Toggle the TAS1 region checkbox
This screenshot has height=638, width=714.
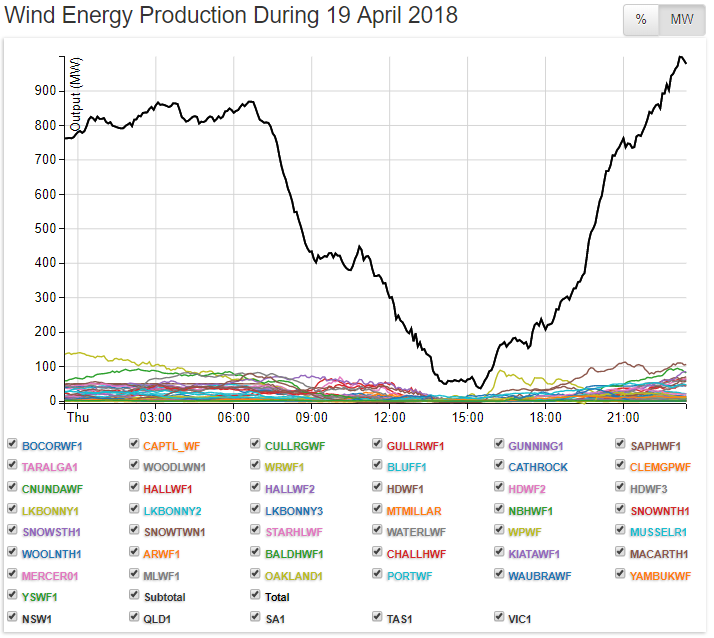[x=378, y=617]
